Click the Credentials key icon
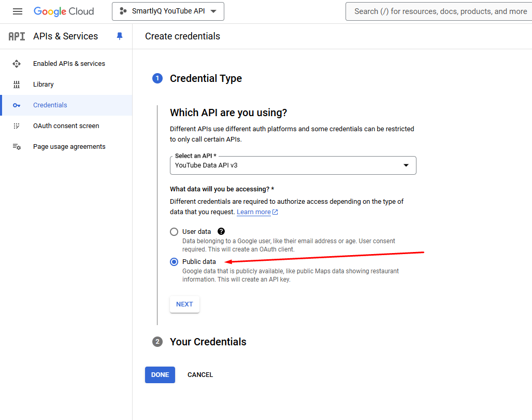 tap(17, 106)
